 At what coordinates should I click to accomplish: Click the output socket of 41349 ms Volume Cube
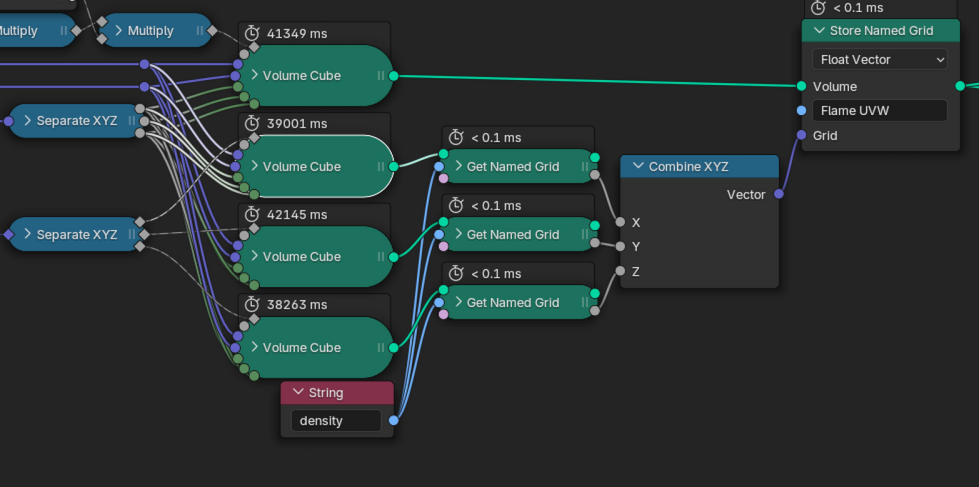(394, 76)
